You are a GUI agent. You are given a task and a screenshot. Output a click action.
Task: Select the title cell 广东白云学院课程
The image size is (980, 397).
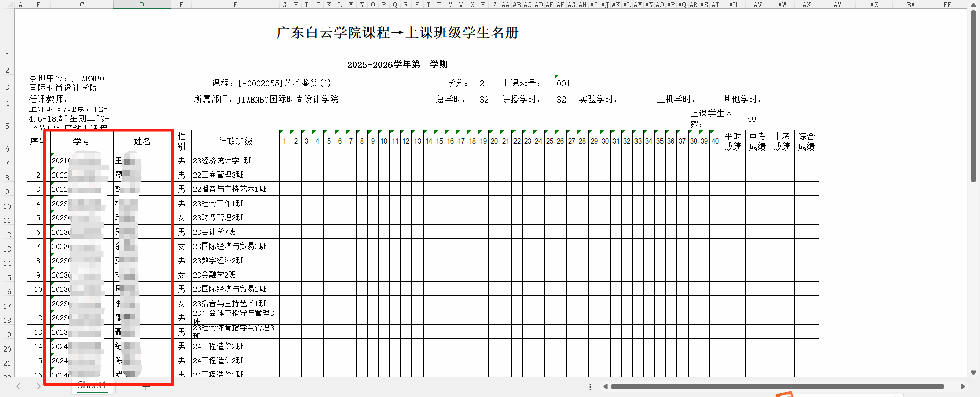coord(397,33)
